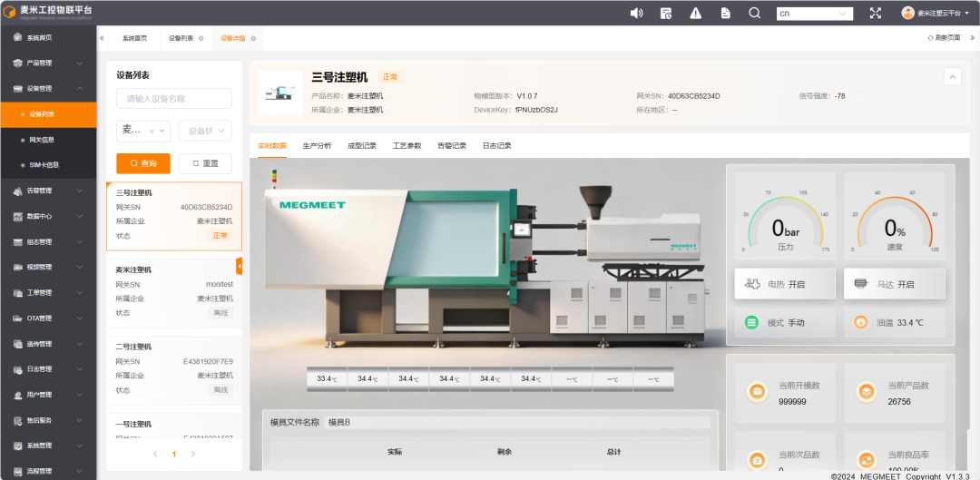
Task: Toggle fullscreen with the expand arrows icon
Action: [x=876, y=13]
